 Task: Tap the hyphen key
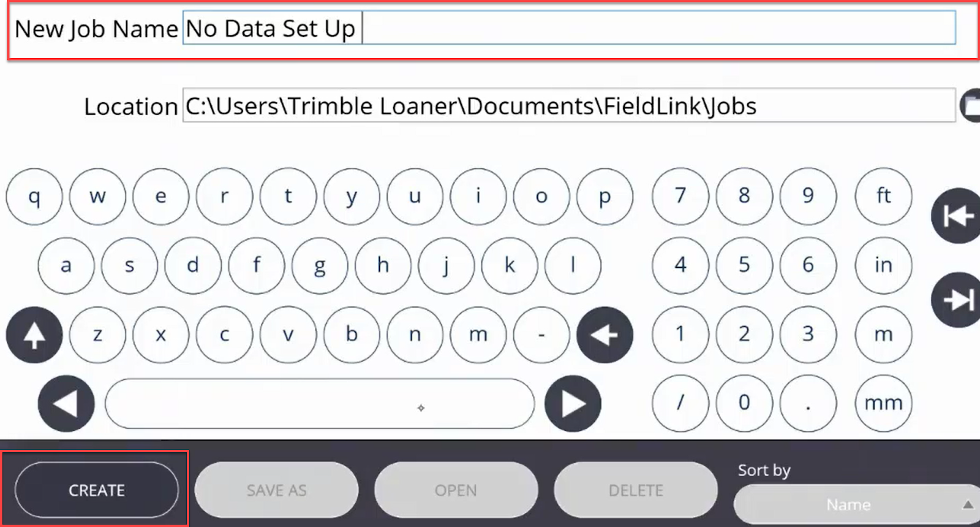[x=541, y=335]
